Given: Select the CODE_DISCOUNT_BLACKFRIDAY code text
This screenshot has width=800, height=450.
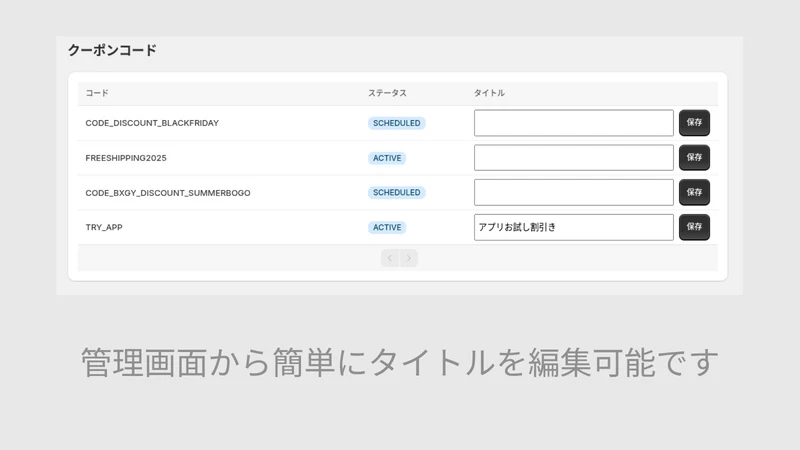Looking at the screenshot, I should click(x=152, y=123).
